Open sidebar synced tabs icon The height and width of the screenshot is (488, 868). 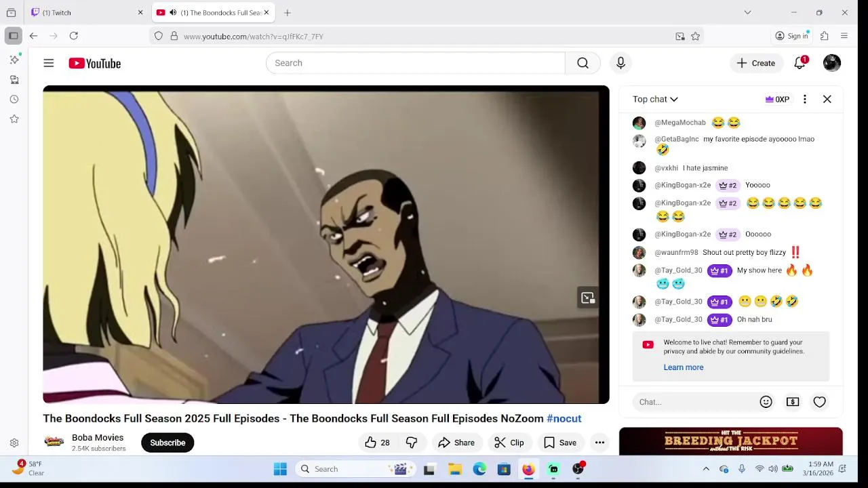(14, 79)
